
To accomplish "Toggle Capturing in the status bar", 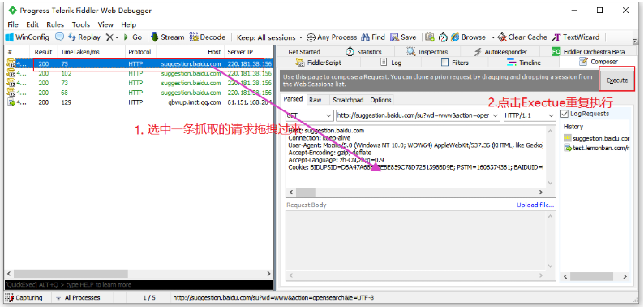I will [x=24, y=297].
